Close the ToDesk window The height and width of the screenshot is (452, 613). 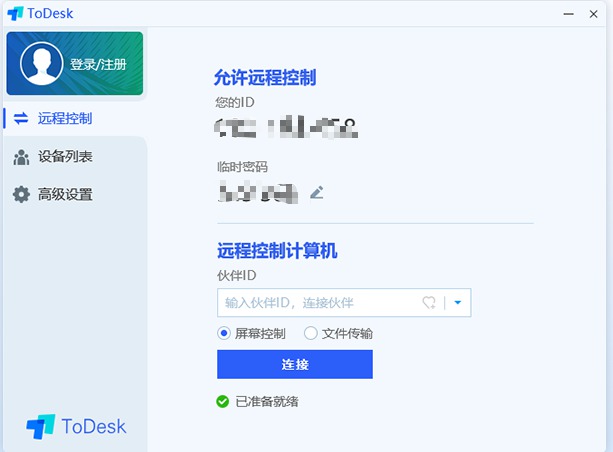click(x=593, y=14)
